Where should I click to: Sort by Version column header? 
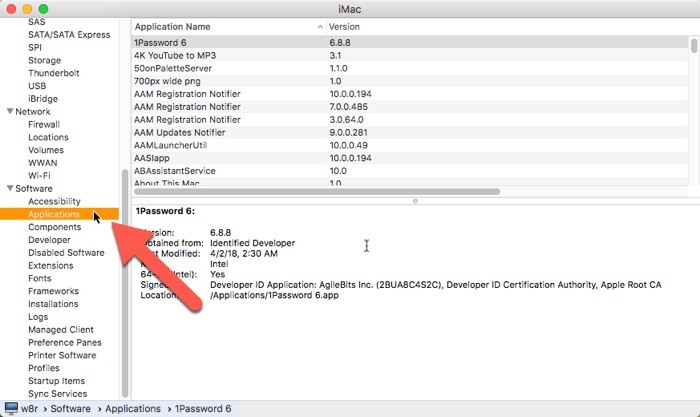pyautogui.click(x=344, y=27)
